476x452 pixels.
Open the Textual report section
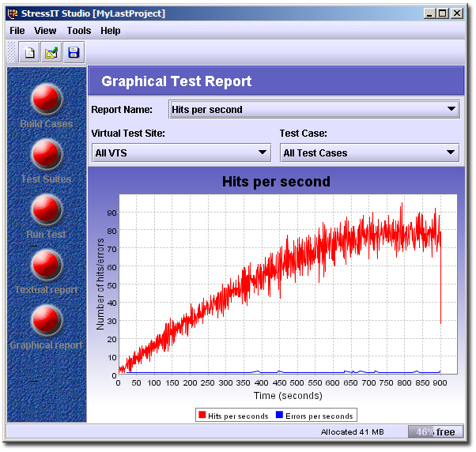pos(47,266)
